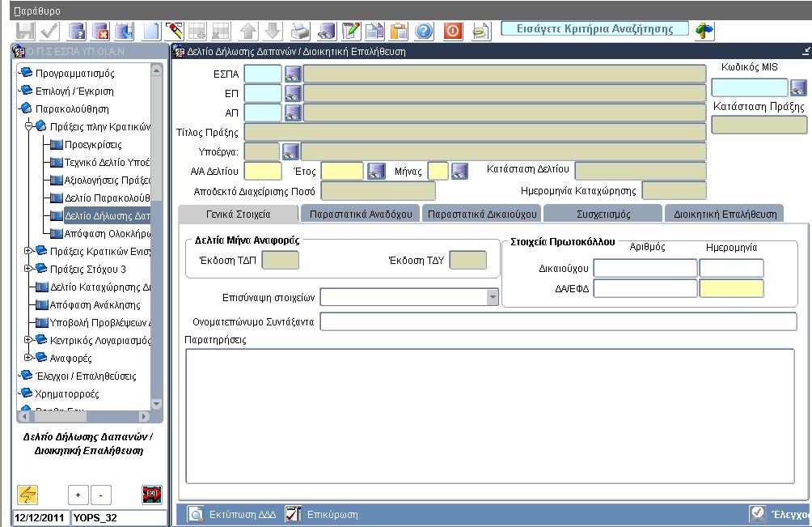Select Τεχνικό Δελτίο Υποέ tree item
This screenshot has width=812, height=527.
click(107, 162)
